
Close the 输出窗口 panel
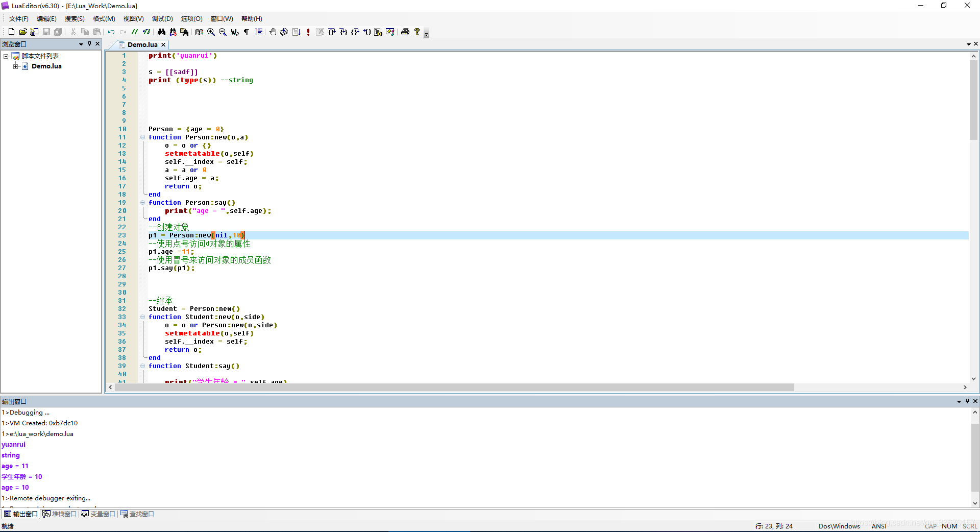point(975,401)
